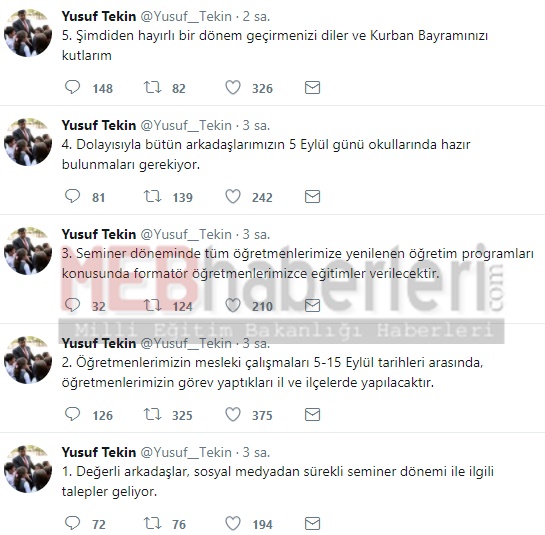Open profile avatar beside tweet 1
Image resolution: width=545 pixels, height=535 pixels.
click(28, 469)
